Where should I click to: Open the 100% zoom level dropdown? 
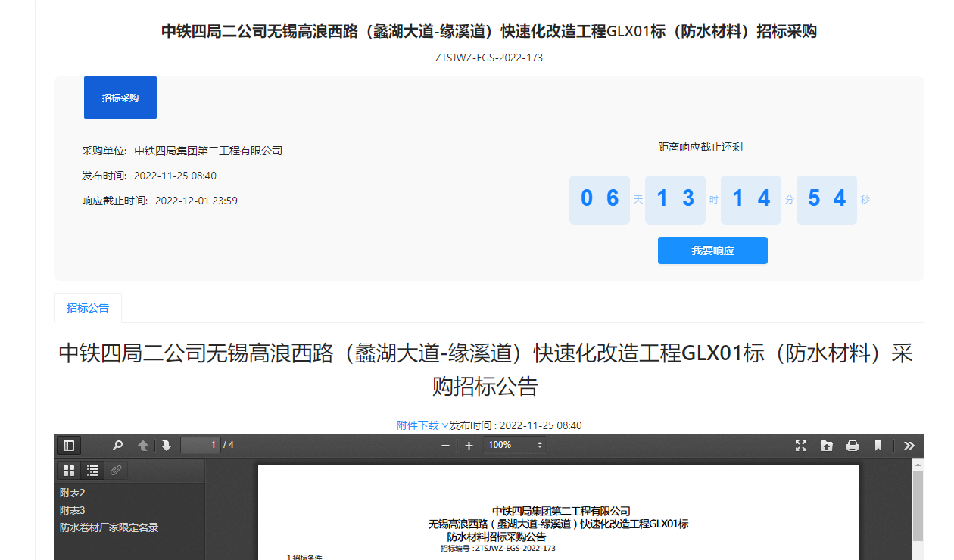click(x=514, y=445)
